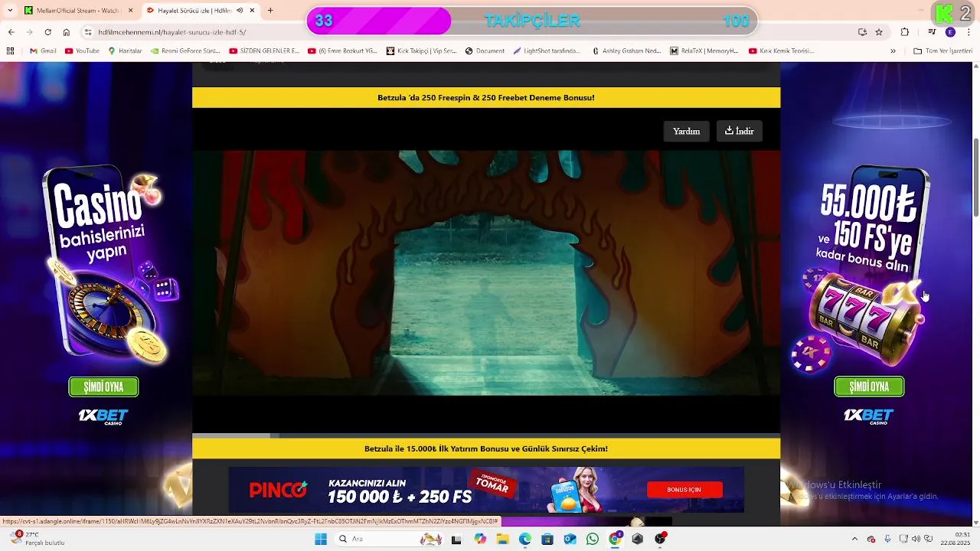Open the RelaTeX MemoryH... bookmark
The image size is (980, 551).
(x=704, y=51)
